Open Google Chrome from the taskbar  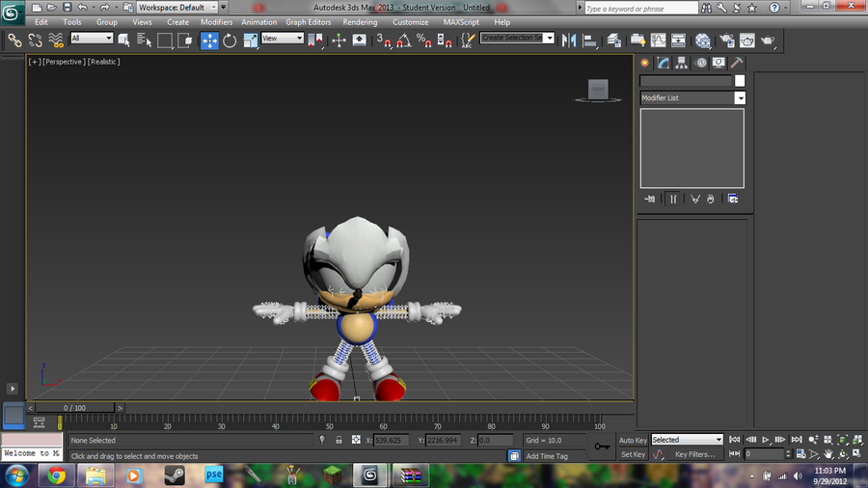tap(56, 475)
